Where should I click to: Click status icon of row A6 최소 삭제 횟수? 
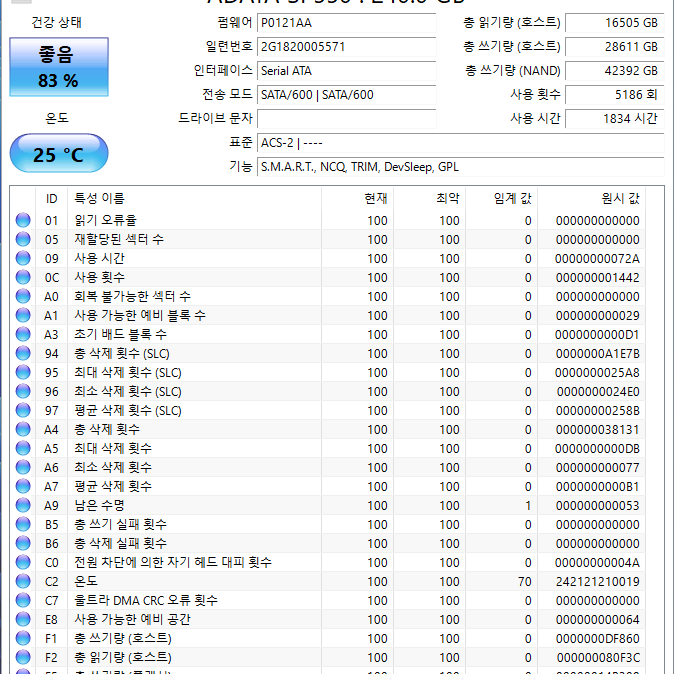[x=23, y=467]
